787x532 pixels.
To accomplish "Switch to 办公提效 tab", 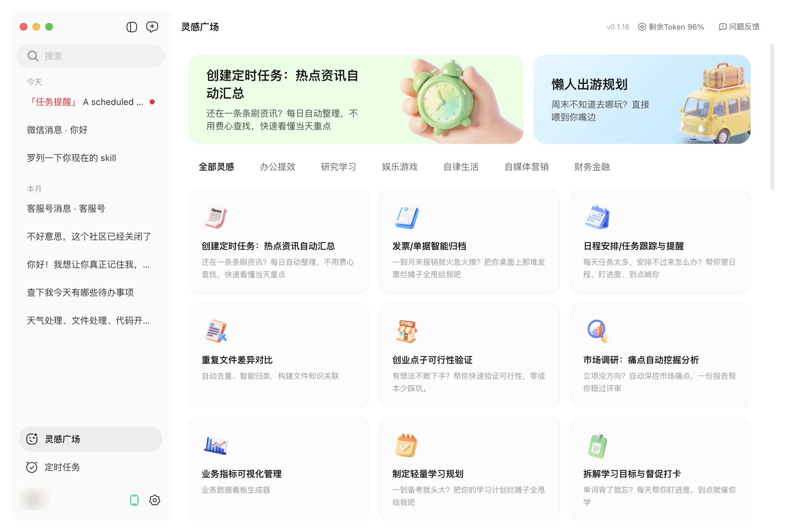I will pyautogui.click(x=278, y=166).
